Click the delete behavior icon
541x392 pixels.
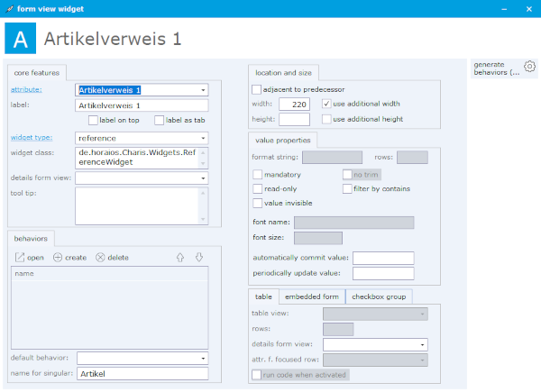tap(100, 258)
